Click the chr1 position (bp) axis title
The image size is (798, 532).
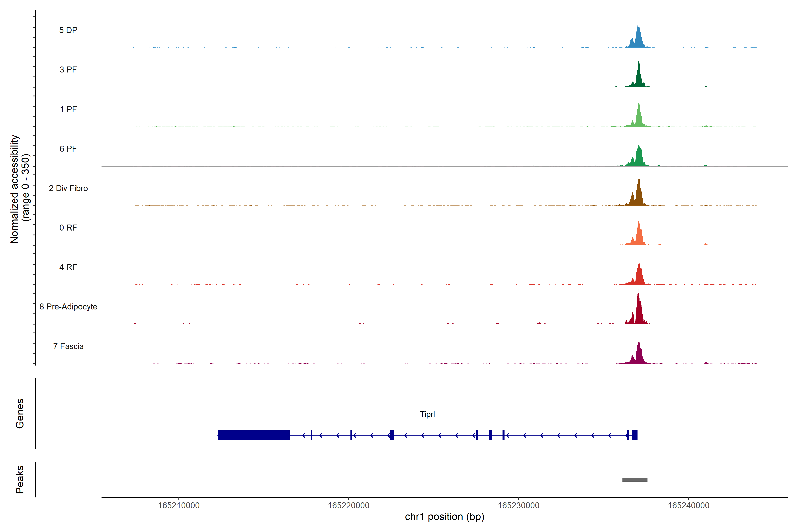[444, 517]
